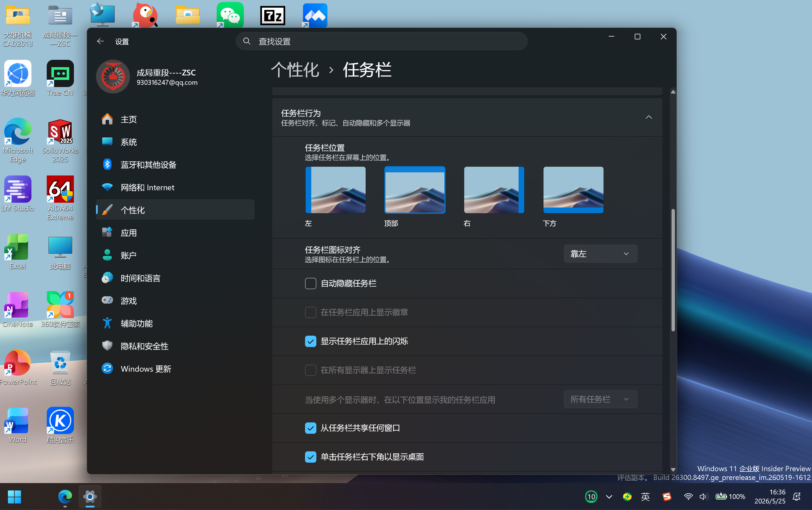The width and height of the screenshot is (812, 510).
Task: Go to 主页 in the sidebar
Action: pos(175,119)
